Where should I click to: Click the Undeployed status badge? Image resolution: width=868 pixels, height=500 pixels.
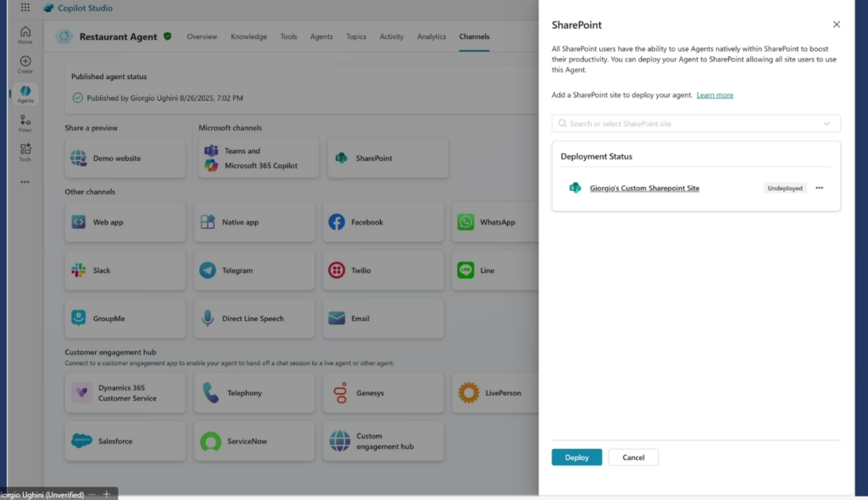(785, 188)
